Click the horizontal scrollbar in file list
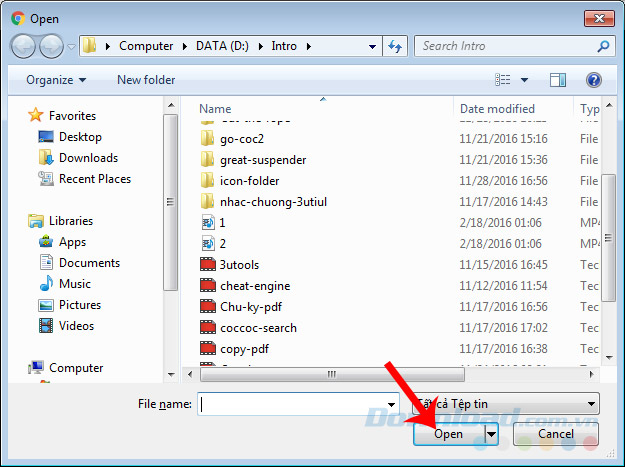The height and width of the screenshot is (467, 625). coord(330,375)
